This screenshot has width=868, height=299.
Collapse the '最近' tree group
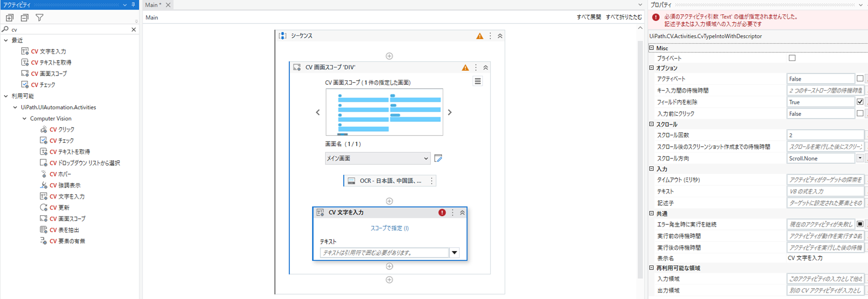(6, 40)
